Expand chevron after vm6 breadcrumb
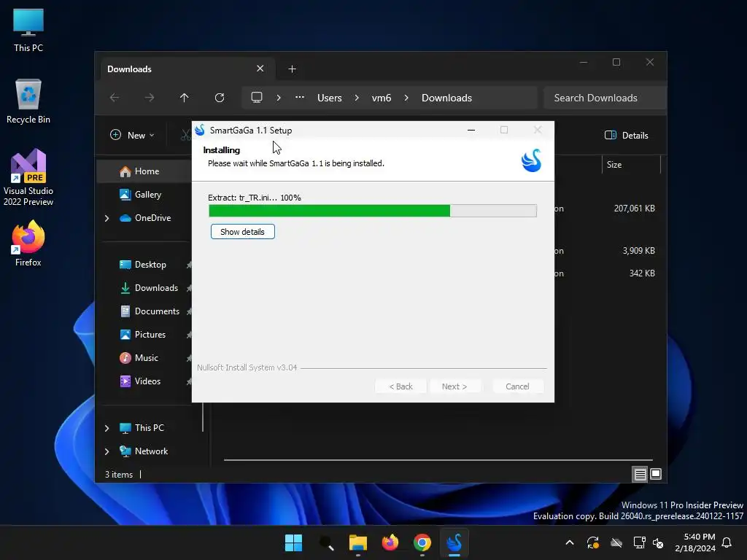This screenshot has height=560, width=747. pos(406,98)
